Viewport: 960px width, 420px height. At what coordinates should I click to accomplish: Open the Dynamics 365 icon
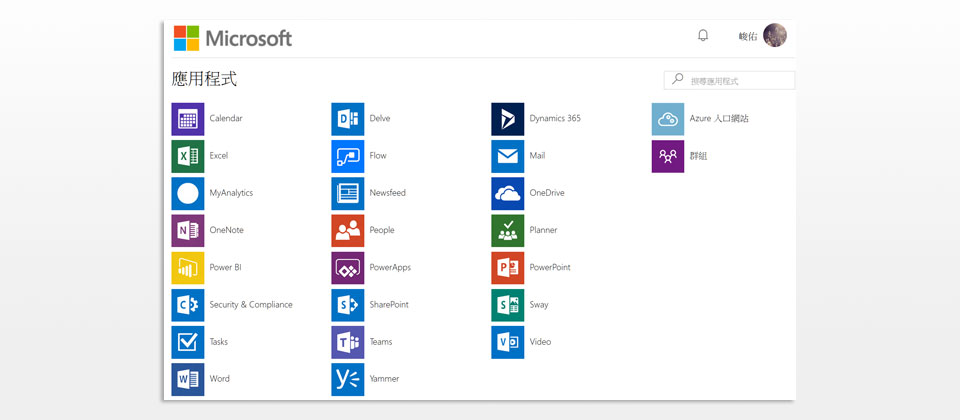[x=508, y=119]
